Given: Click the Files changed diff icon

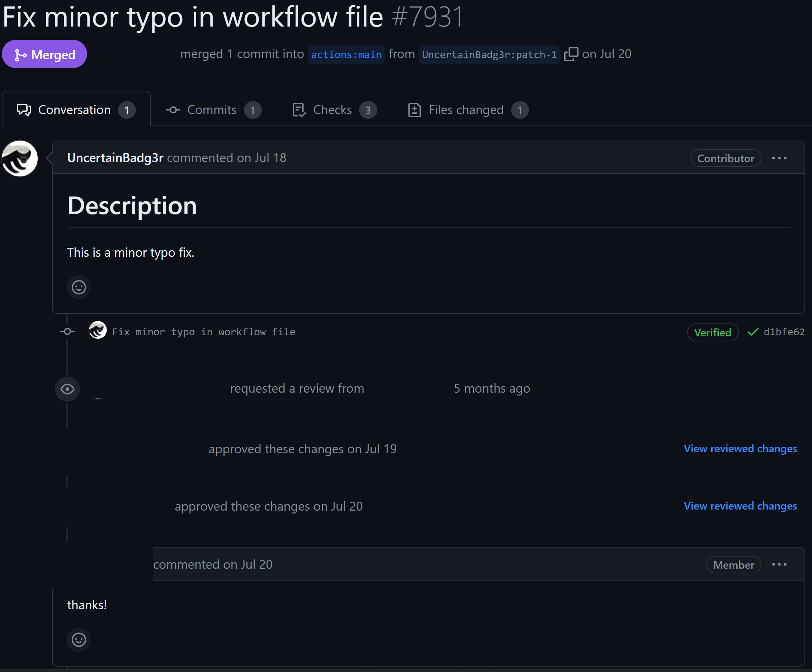Looking at the screenshot, I should point(414,110).
